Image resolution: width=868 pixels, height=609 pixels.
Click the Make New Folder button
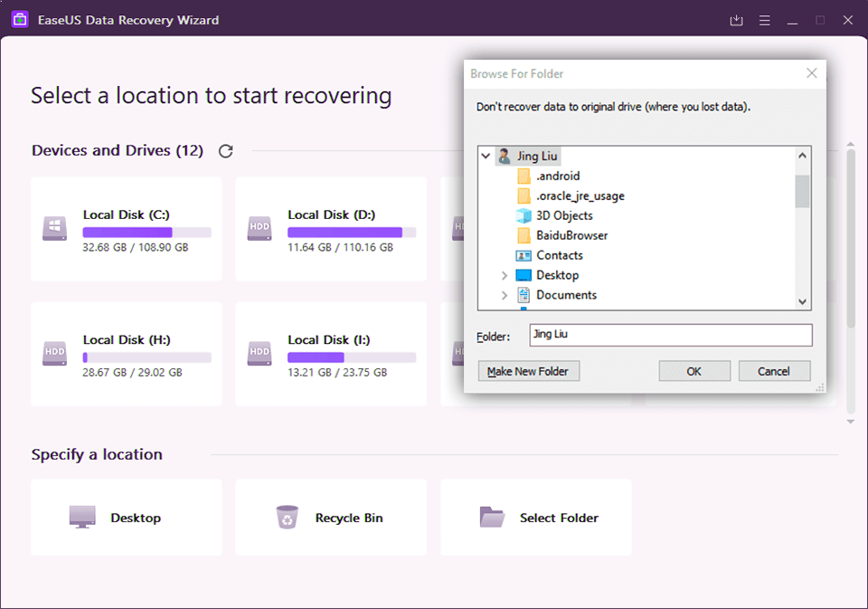(x=529, y=371)
